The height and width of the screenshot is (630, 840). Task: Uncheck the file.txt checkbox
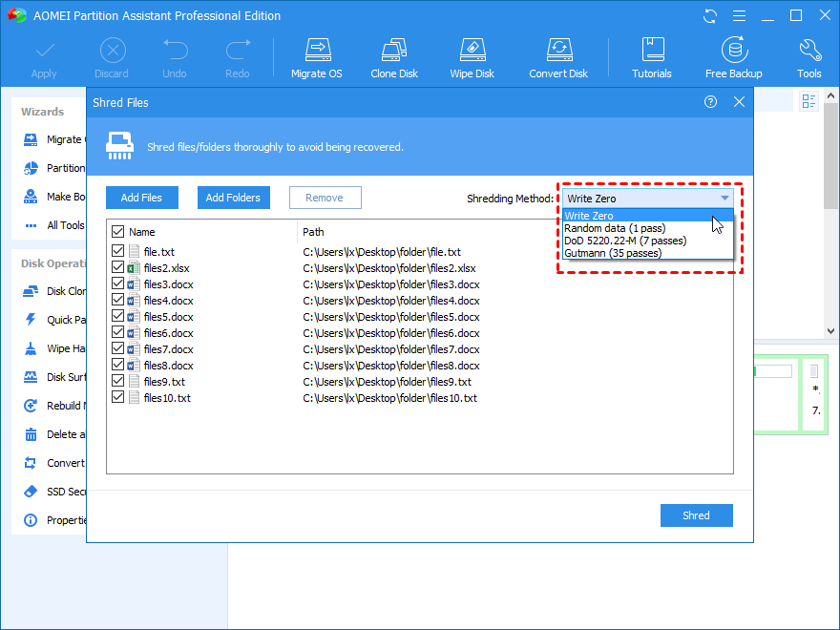pyautogui.click(x=117, y=251)
